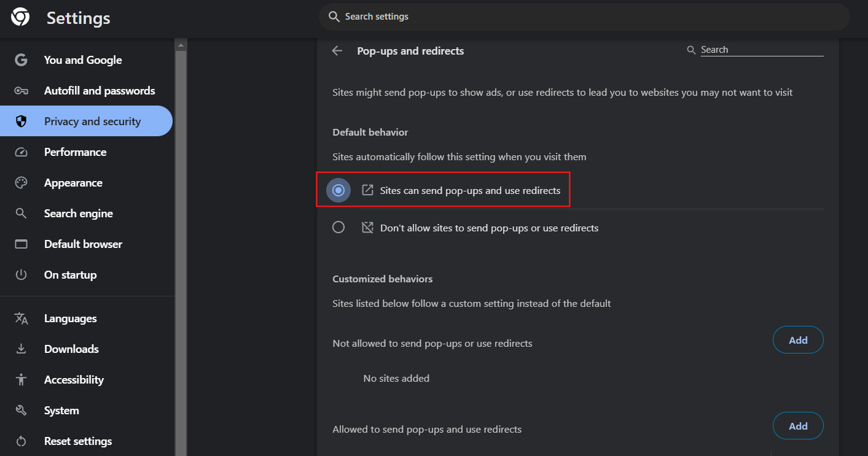Go to Downloads settings
This screenshot has height=456, width=868.
coord(71,349)
